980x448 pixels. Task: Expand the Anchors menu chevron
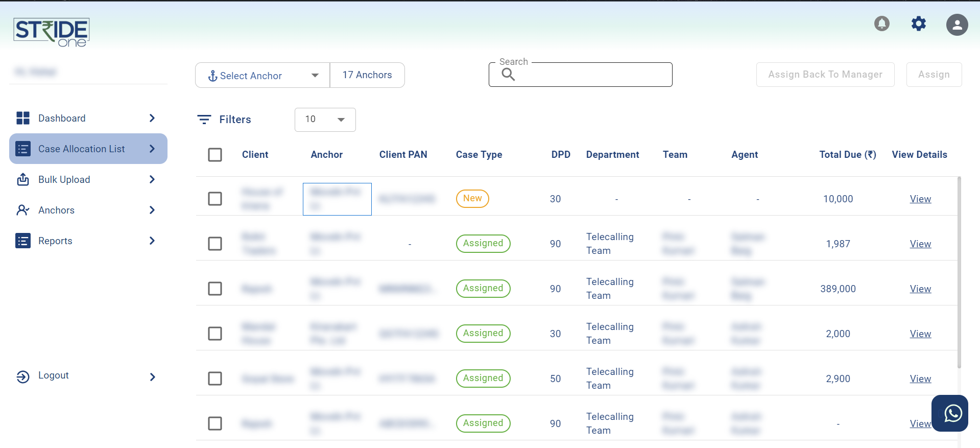[x=152, y=210]
